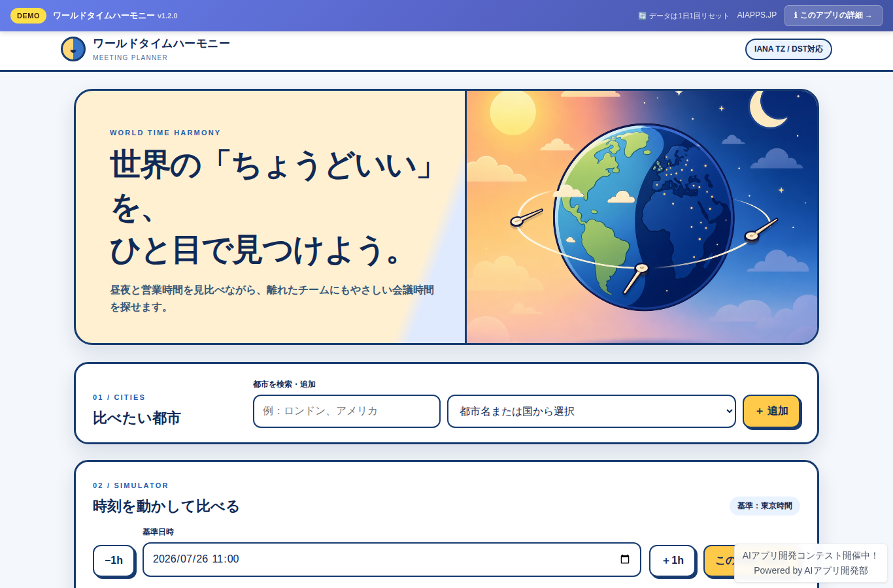Open the このアプリの詳細 button
Image resolution: width=893 pixels, height=588 pixels.
[833, 16]
